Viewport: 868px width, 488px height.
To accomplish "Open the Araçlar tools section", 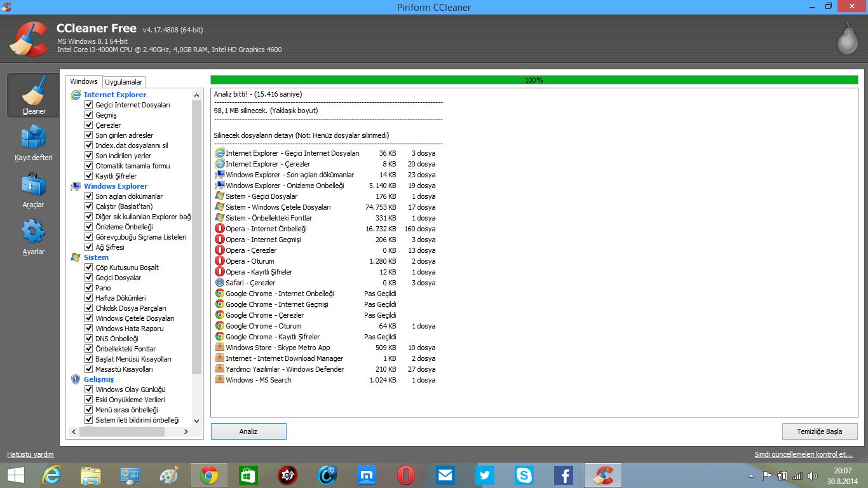I will 34,190.
